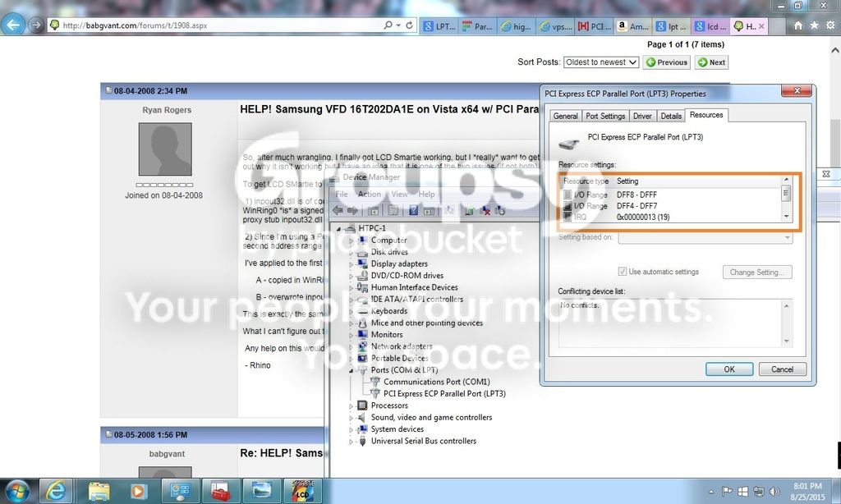Switch to the Details tab
Viewport: 841px width, 504px height.
click(671, 116)
